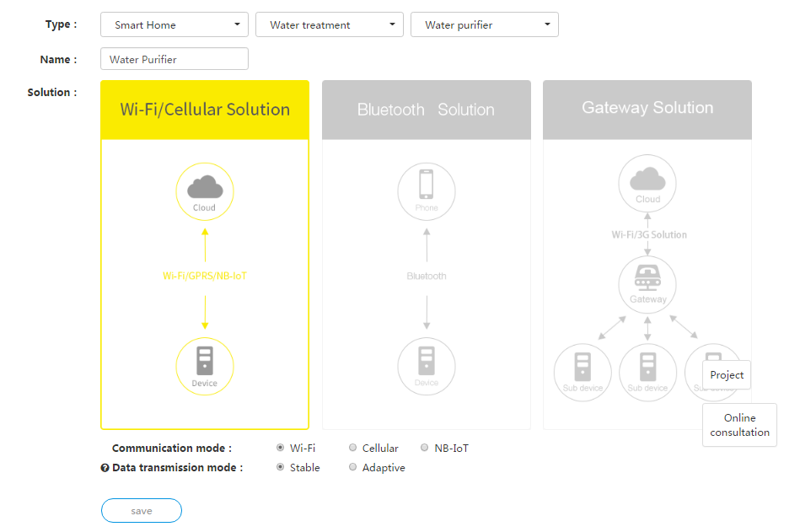The width and height of the screenshot is (800, 532).
Task: Click the middle Sub device icon
Action: coord(647,372)
